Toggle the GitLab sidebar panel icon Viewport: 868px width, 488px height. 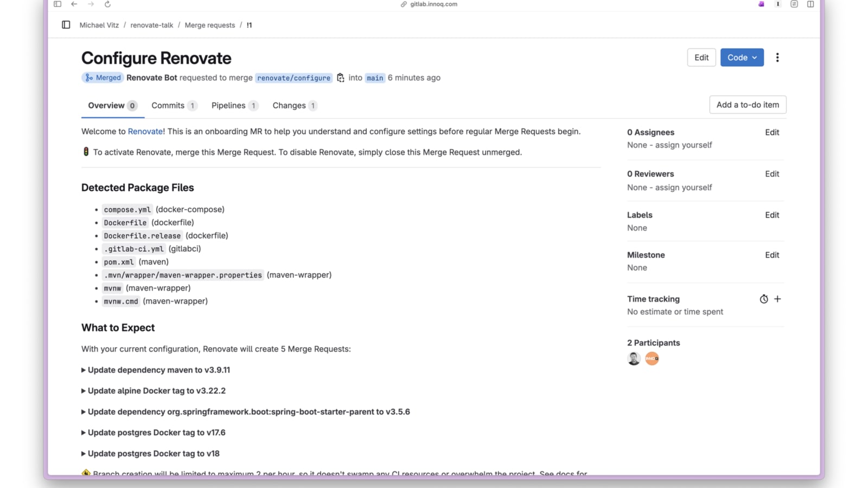pyautogui.click(x=66, y=25)
